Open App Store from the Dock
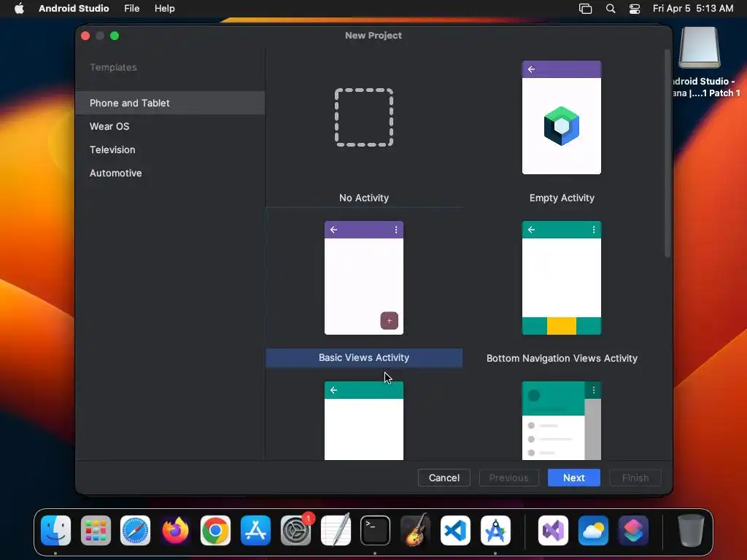747x560 pixels. click(255, 531)
